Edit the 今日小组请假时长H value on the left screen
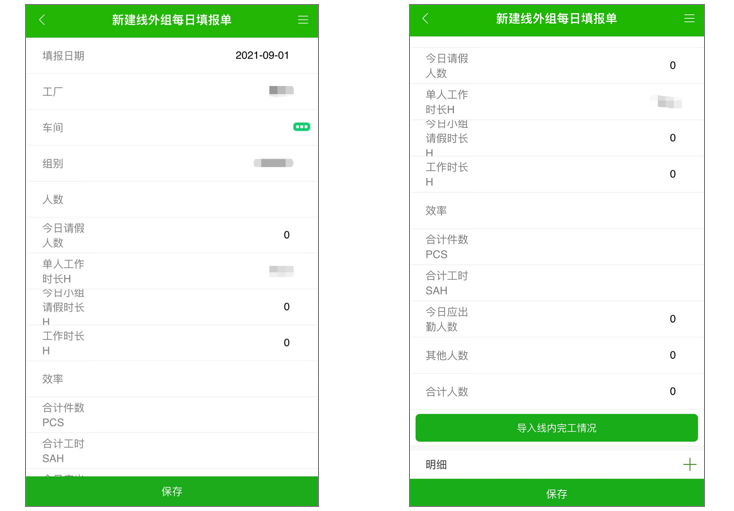 pyautogui.click(x=286, y=307)
